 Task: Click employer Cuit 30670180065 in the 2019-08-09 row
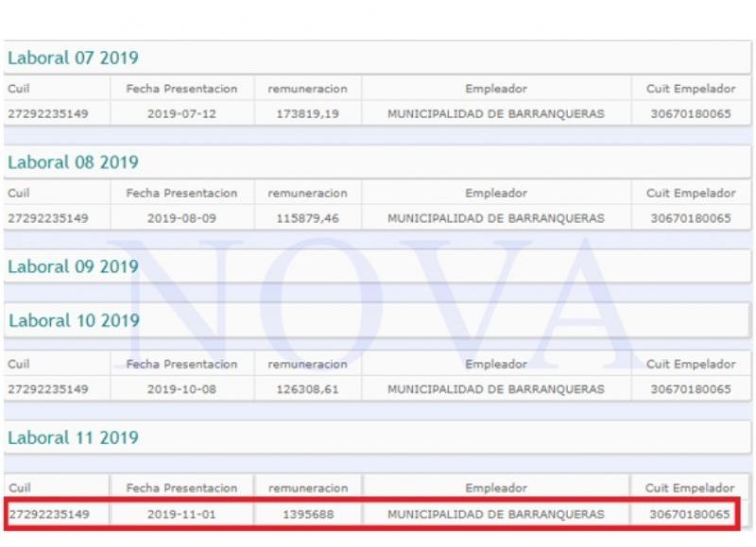click(691, 218)
